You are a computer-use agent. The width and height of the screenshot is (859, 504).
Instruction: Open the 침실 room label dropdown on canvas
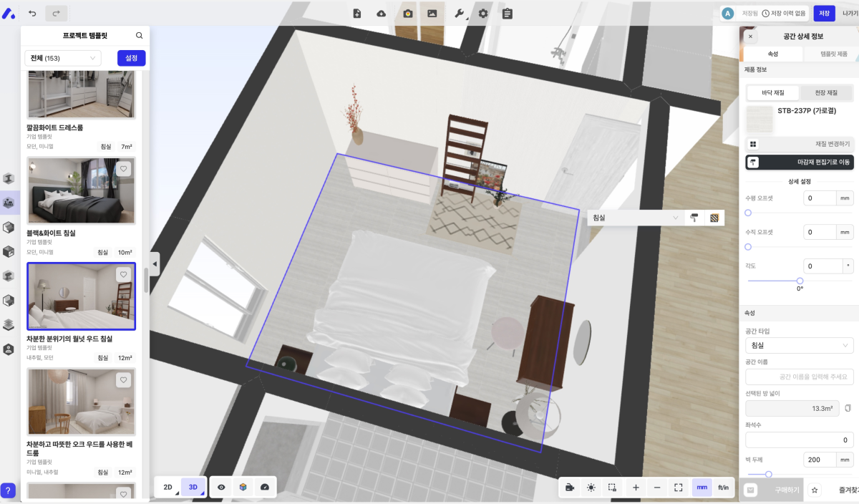(x=636, y=217)
